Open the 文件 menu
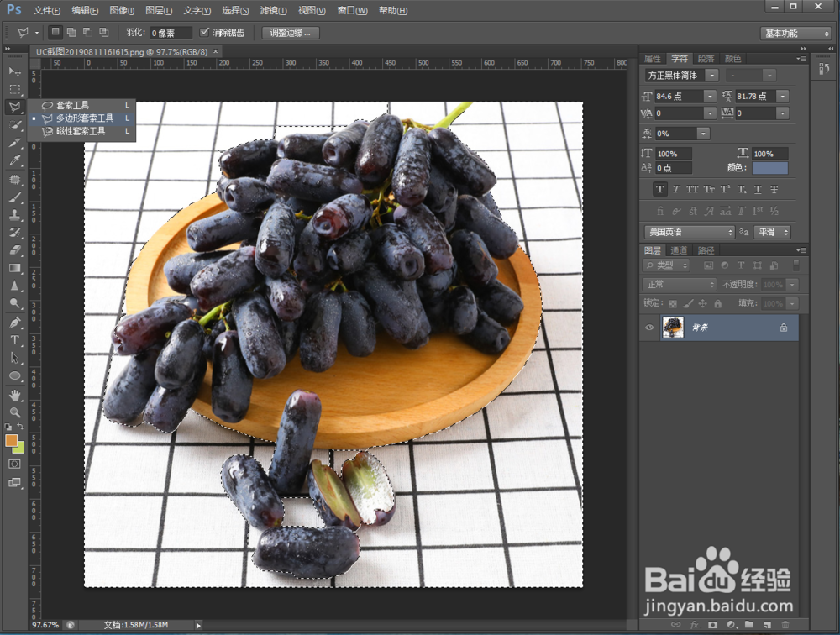 click(46, 10)
